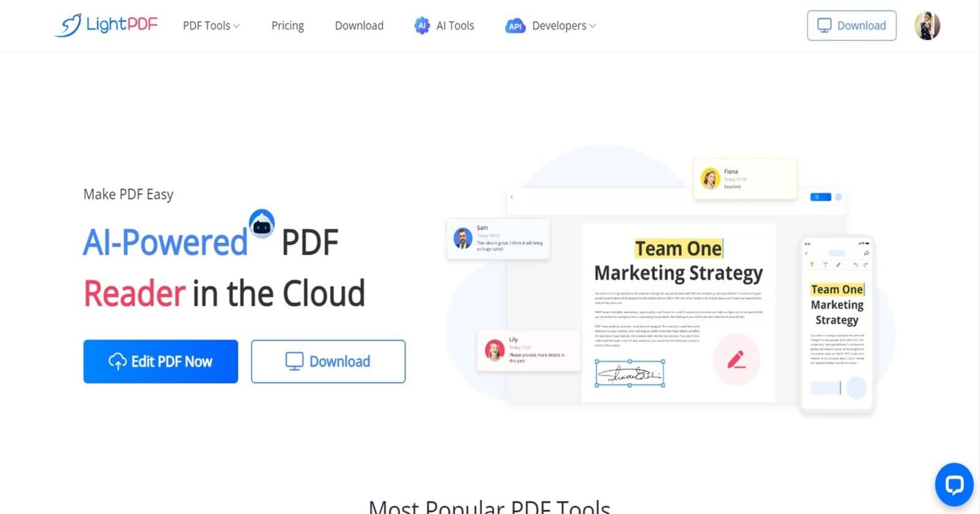The height and width of the screenshot is (514, 980).
Task: Click the API cloud icon
Action: [x=515, y=26]
